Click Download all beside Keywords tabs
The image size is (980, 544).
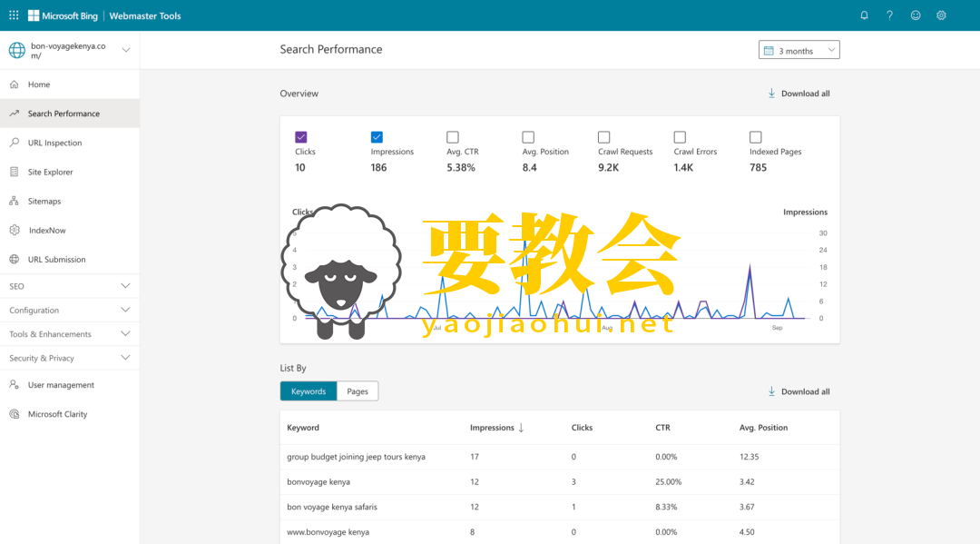pyautogui.click(x=799, y=391)
